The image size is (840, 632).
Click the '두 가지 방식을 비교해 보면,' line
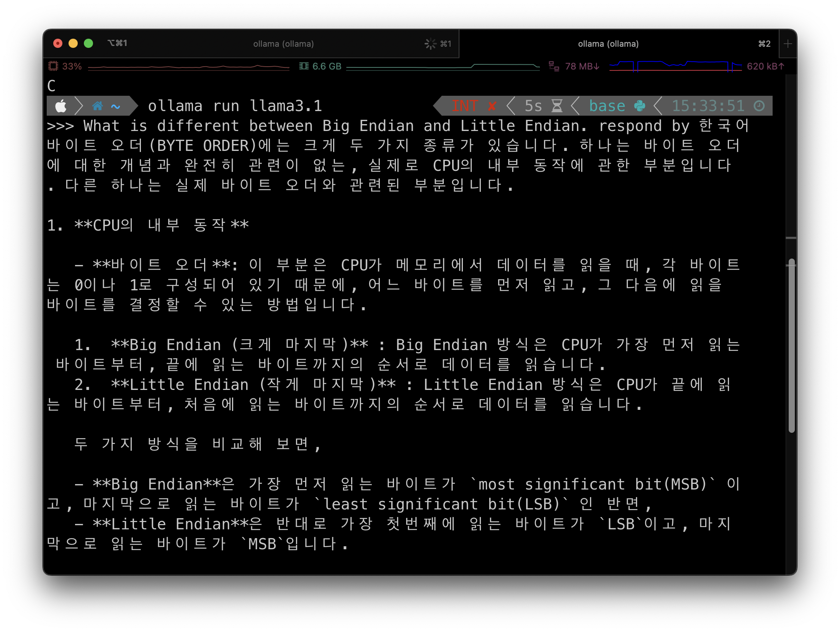197,444
